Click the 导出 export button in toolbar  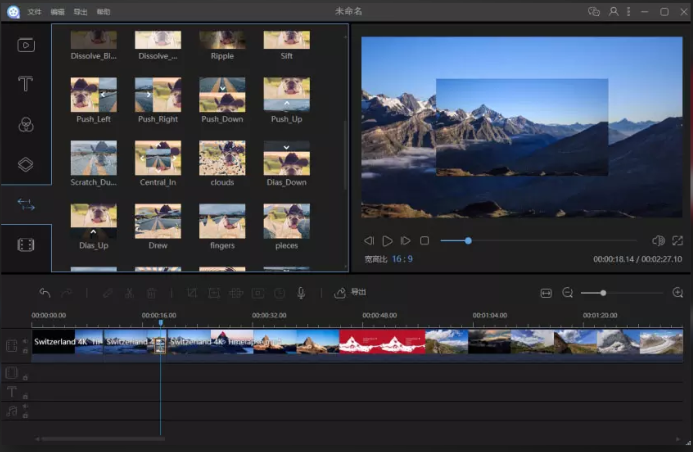point(351,293)
